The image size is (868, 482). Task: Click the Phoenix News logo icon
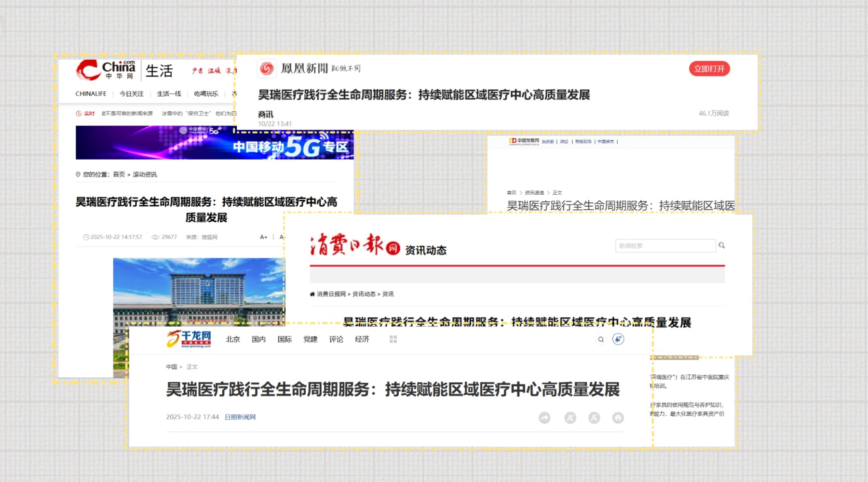pos(267,69)
